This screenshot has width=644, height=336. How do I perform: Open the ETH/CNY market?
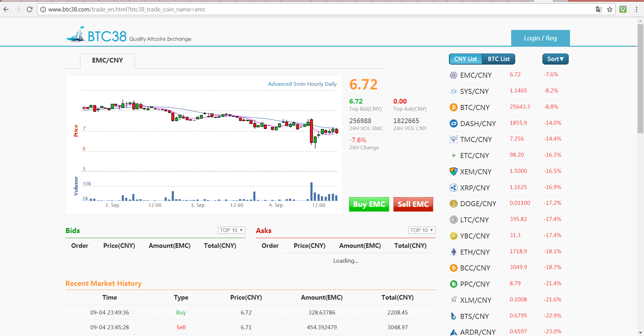point(475,252)
